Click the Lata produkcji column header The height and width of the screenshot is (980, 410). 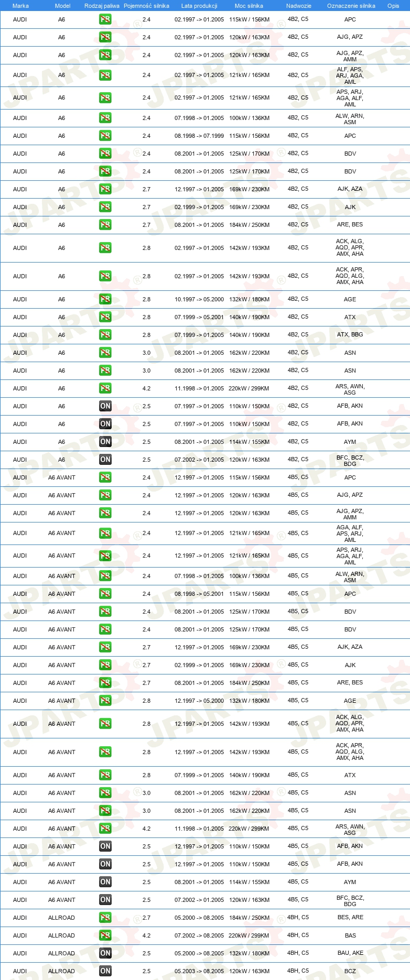pos(199,6)
